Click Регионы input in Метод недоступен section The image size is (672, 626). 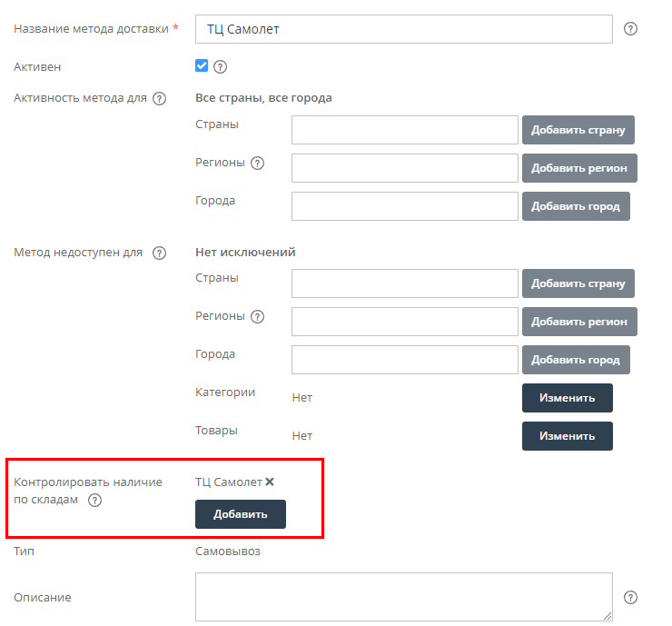click(404, 322)
